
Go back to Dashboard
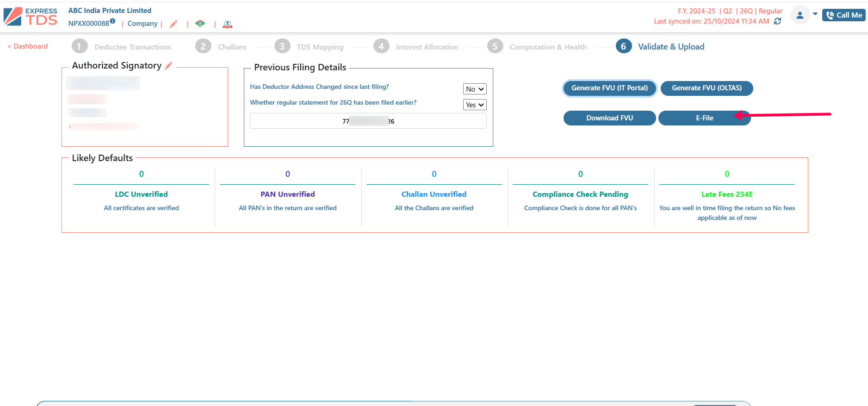[x=28, y=46]
